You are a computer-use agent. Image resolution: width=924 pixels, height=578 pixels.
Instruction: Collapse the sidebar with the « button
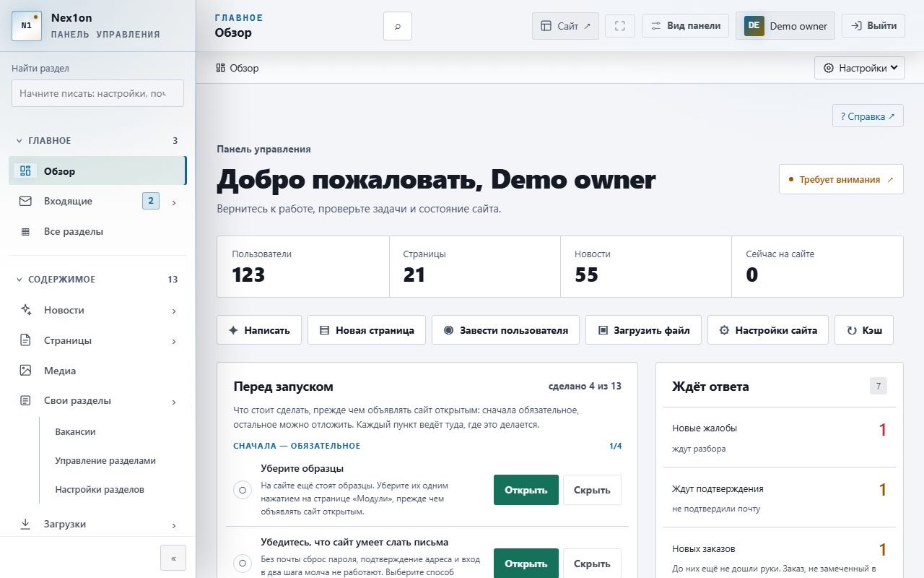coord(173,558)
